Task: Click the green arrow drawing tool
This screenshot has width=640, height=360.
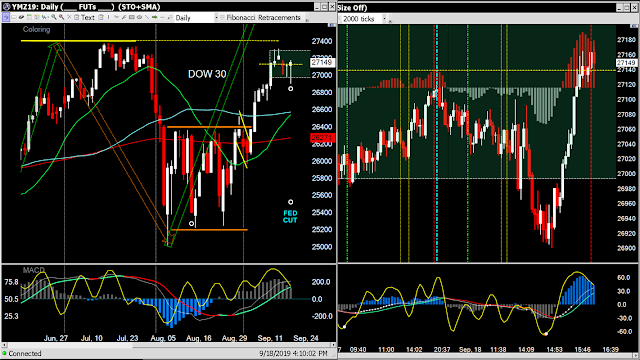Action: (x=154, y=17)
